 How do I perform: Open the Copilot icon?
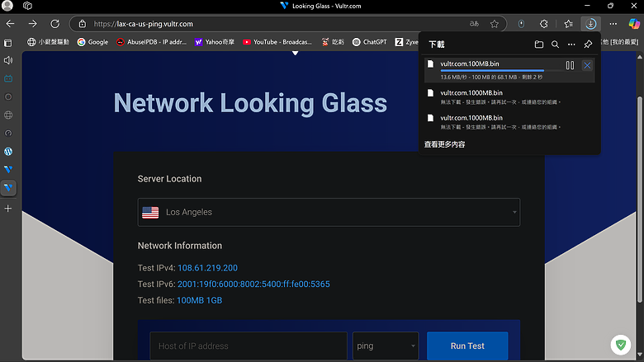(635, 24)
